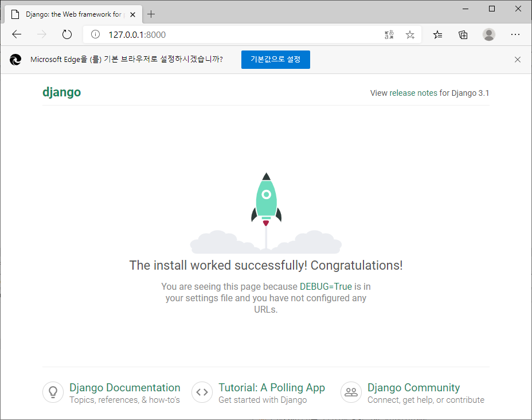Open the Collections panel
Screen dimensions: 532x420
pyautogui.click(x=463, y=34)
